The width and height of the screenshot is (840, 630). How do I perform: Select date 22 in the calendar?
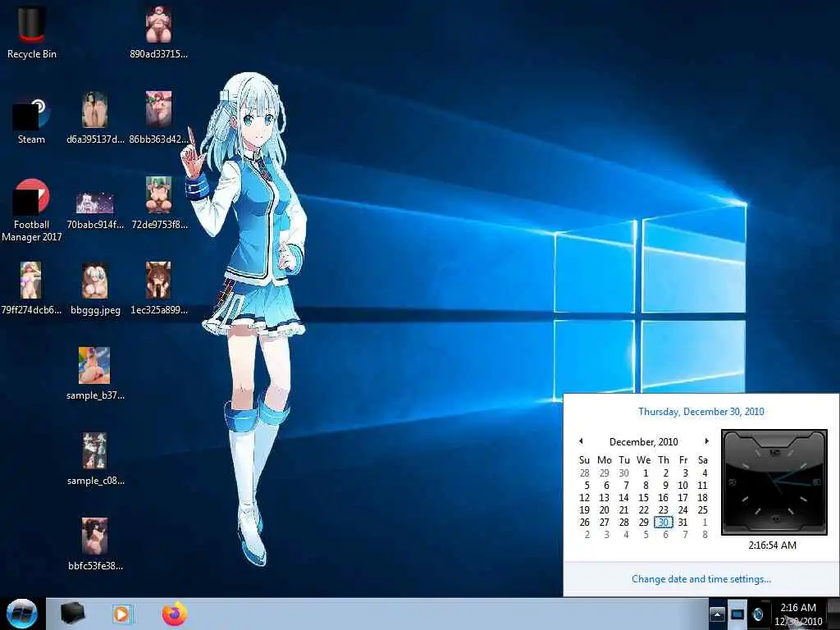pyautogui.click(x=643, y=510)
